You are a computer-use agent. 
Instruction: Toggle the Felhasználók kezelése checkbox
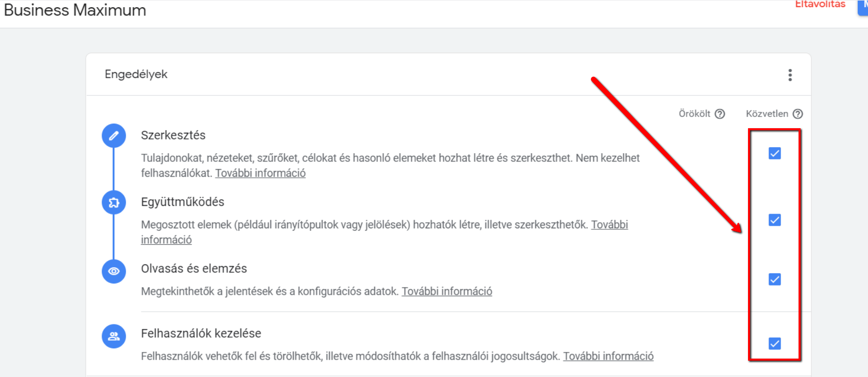pos(775,344)
